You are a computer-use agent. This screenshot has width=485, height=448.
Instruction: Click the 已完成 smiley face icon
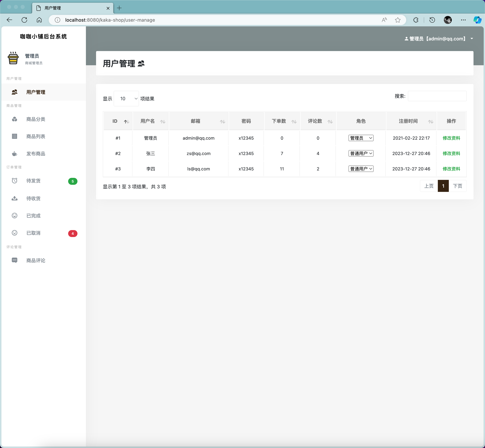pos(15,216)
